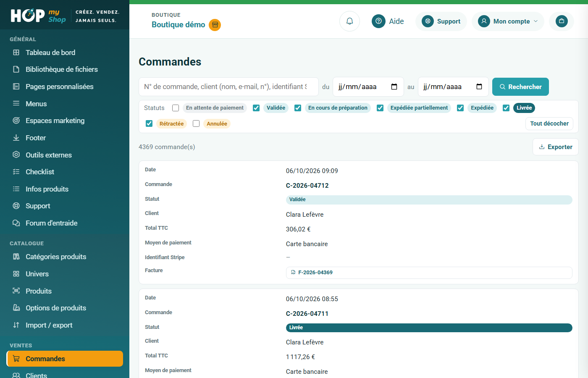Click the 'Tout décocher' button
The image size is (588, 378).
(x=549, y=123)
